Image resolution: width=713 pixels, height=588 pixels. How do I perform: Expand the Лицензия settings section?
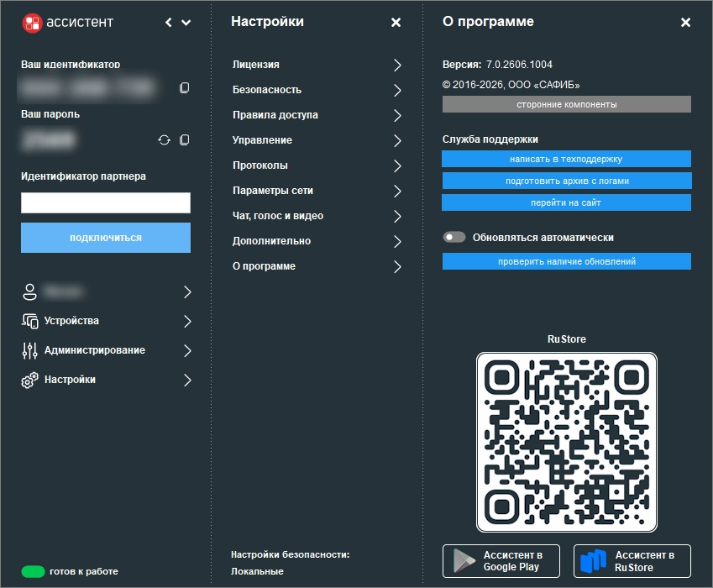317,65
